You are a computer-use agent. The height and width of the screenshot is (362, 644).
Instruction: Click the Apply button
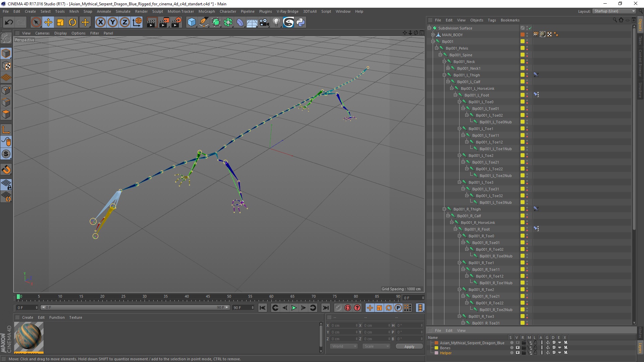click(x=409, y=347)
